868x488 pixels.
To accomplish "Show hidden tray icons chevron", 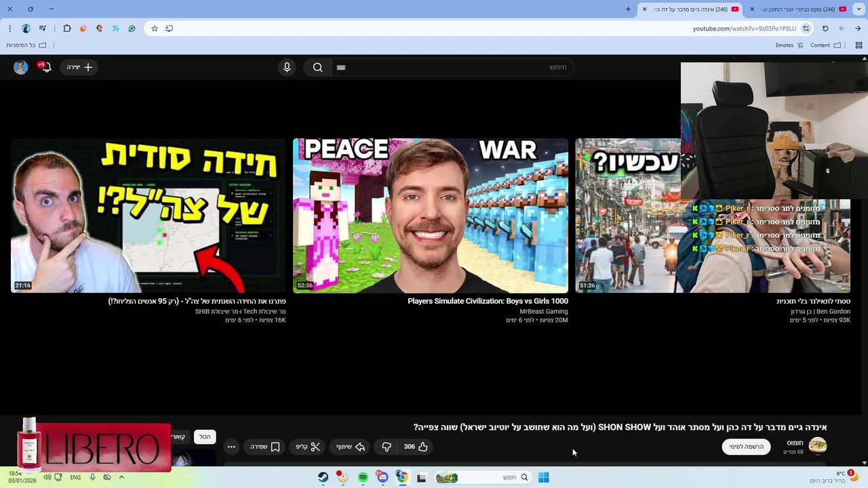I will 121,477.
